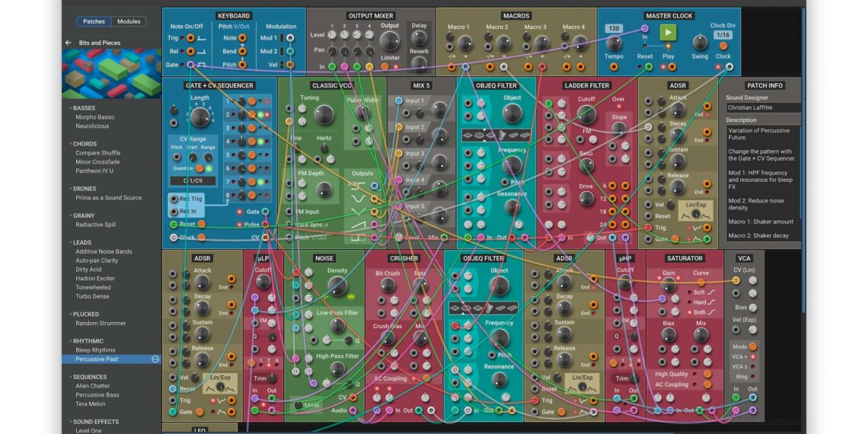868x434 pixels.
Task: Open options ellipsis on Percussive Past patch
Action: tap(155, 359)
